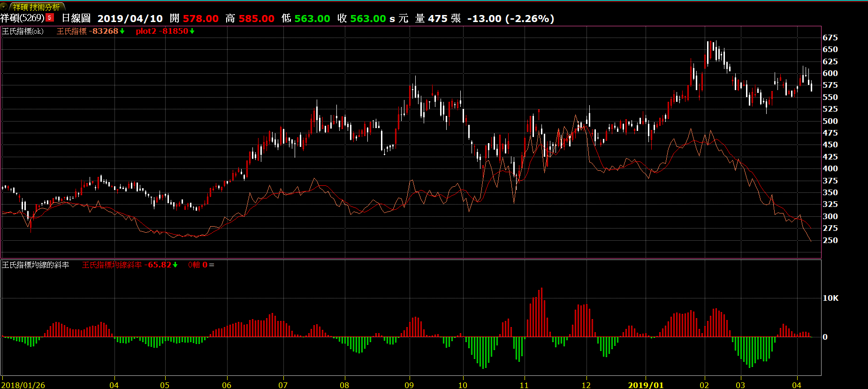The width and height of the screenshot is (868, 389).
Task: Click the 2018/01/26 start date on the axis
Action: click(x=23, y=385)
